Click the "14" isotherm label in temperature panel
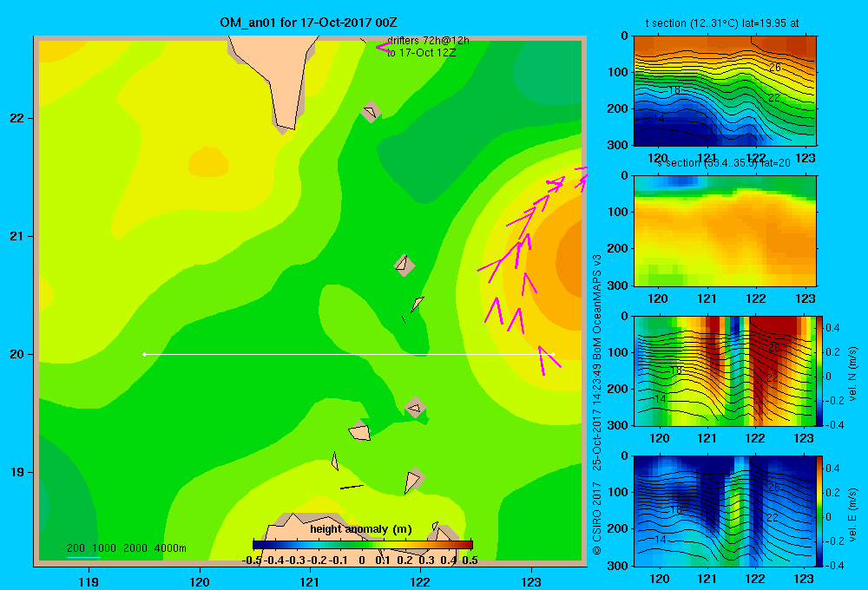Image resolution: width=868 pixels, height=590 pixels. (658, 119)
